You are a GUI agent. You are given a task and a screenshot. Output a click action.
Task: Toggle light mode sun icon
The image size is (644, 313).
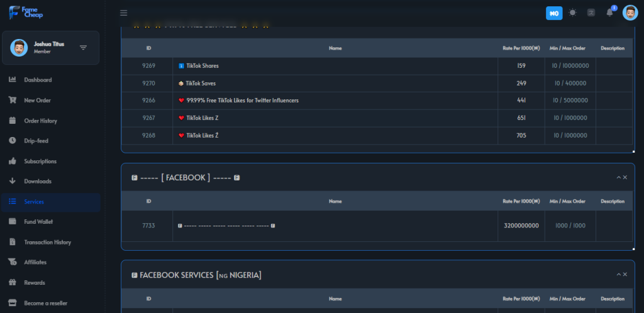[x=572, y=13]
